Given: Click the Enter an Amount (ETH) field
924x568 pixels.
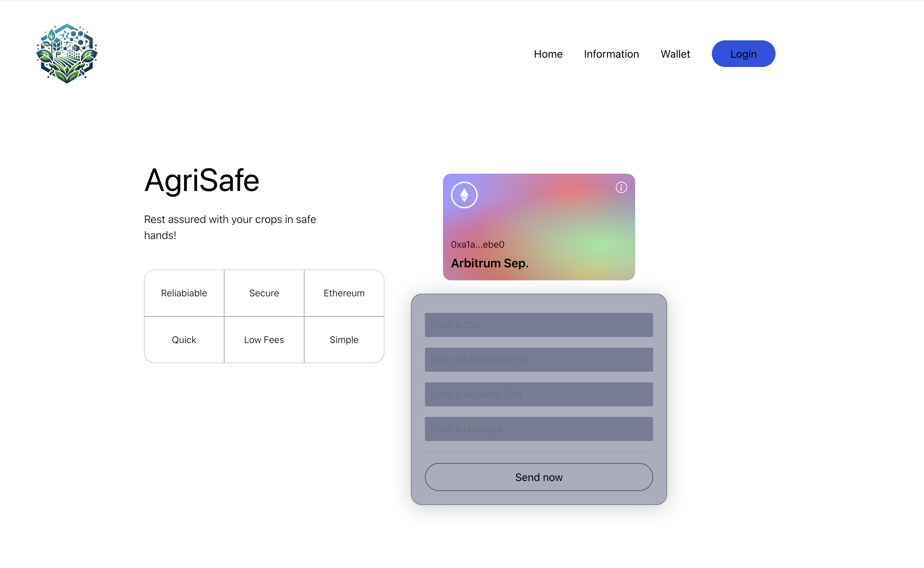Looking at the screenshot, I should point(539,360).
